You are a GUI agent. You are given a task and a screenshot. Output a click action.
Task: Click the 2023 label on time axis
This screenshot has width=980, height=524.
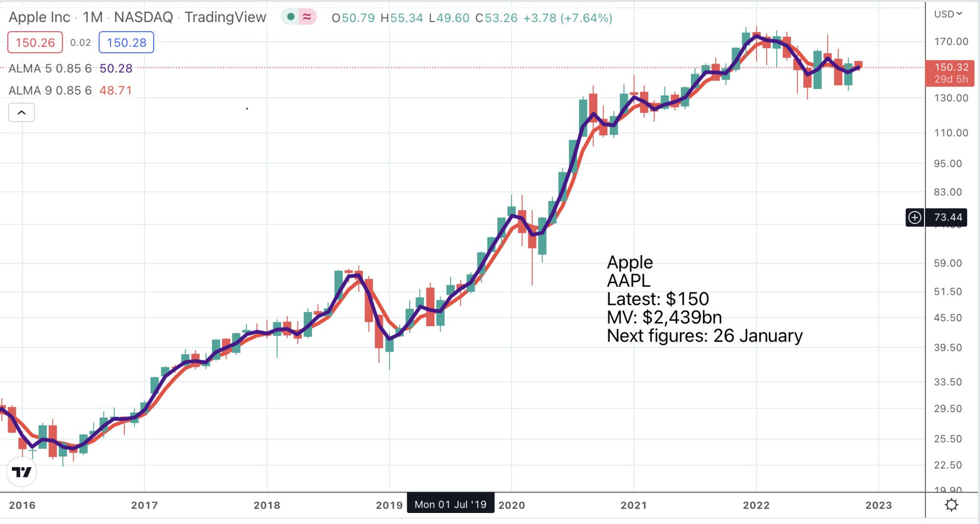pos(879,505)
